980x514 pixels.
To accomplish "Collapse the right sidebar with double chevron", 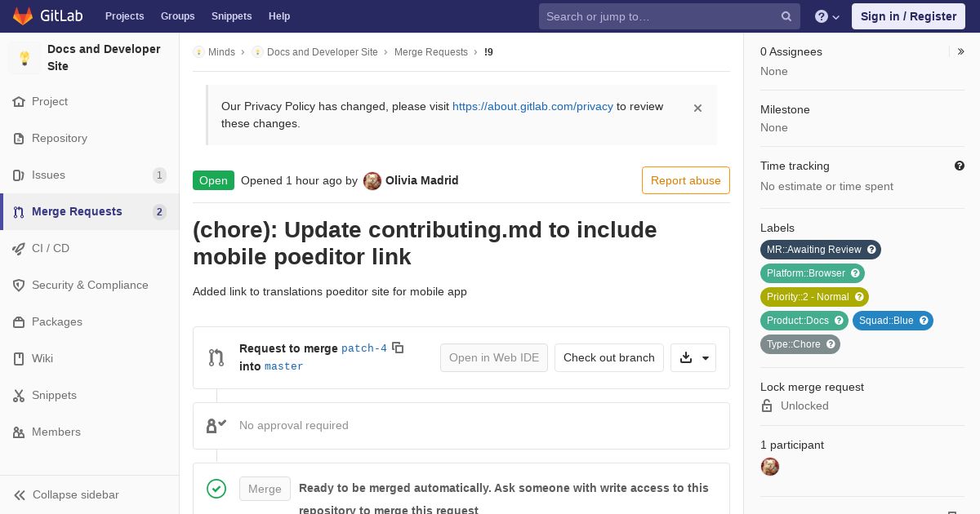I will click(961, 51).
